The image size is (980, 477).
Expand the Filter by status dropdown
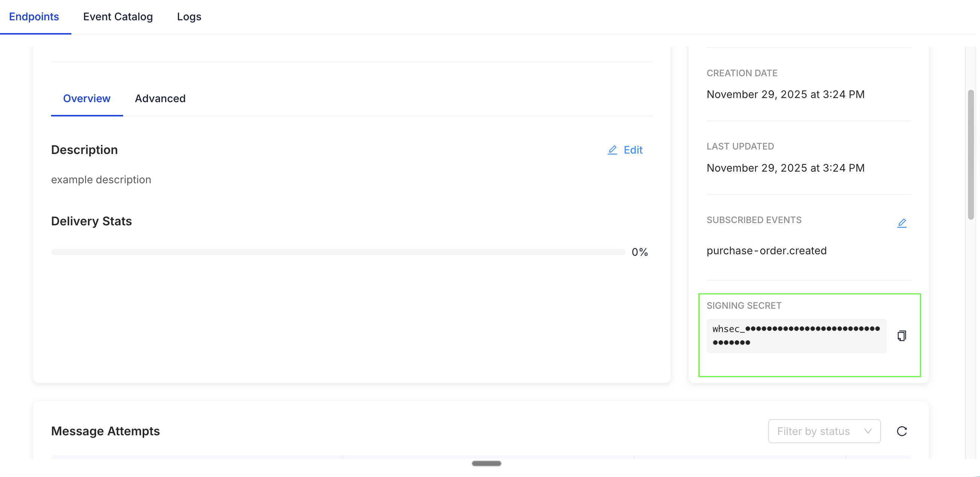click(824, 431)
